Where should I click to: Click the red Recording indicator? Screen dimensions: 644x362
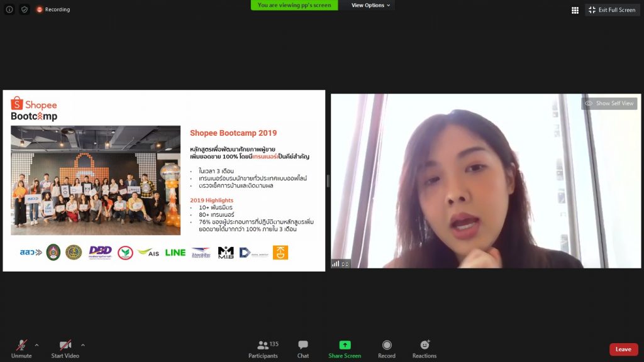(53, 9)
